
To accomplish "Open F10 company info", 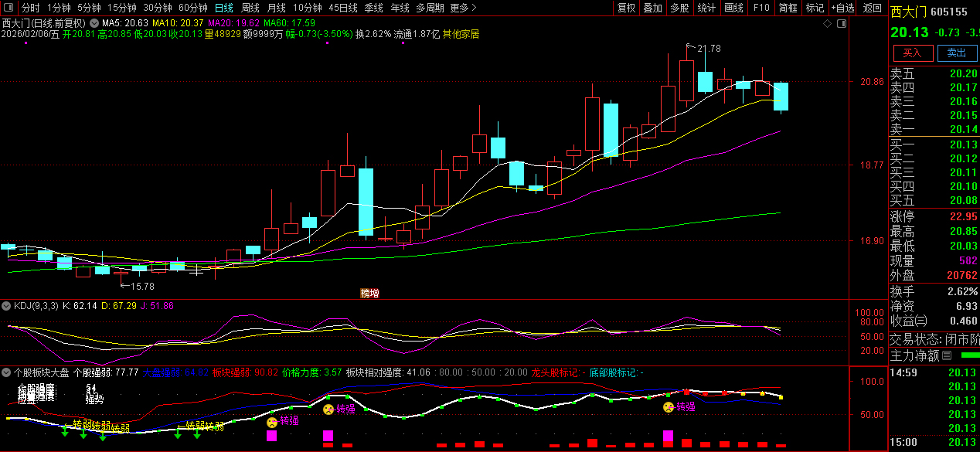I will click(761, 8).
